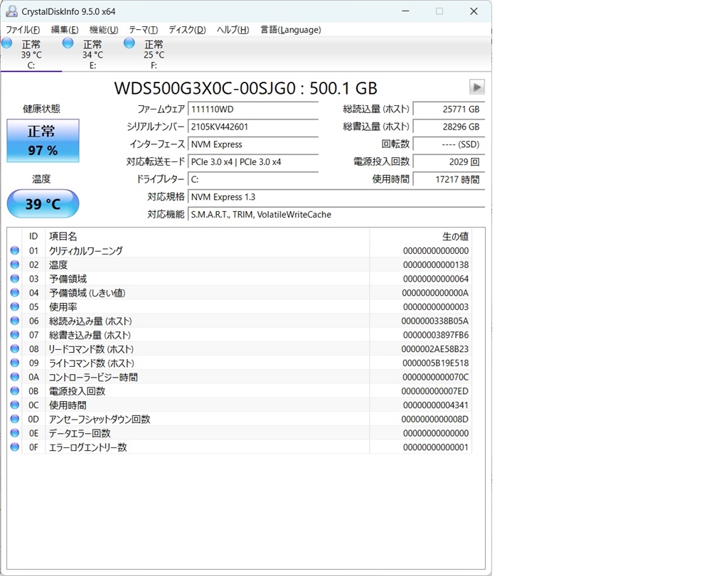The width and height of the screenshot is (728, 576).
Task: Click raw value 0000002AE58B23
Action: [435, 349]
